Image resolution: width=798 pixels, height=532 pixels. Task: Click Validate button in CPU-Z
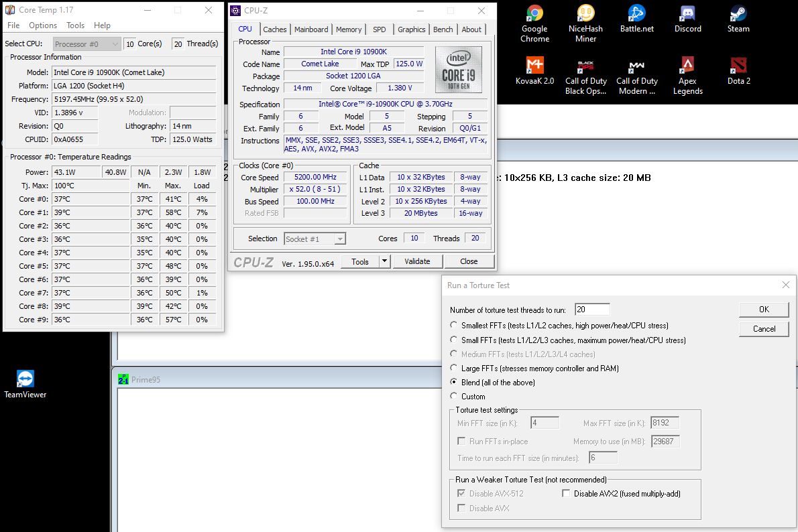click(417, 261)
